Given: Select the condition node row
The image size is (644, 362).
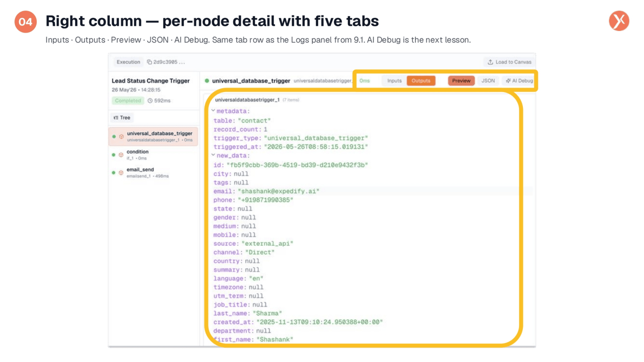Looking at the screenshot, I should pos(153,155).
